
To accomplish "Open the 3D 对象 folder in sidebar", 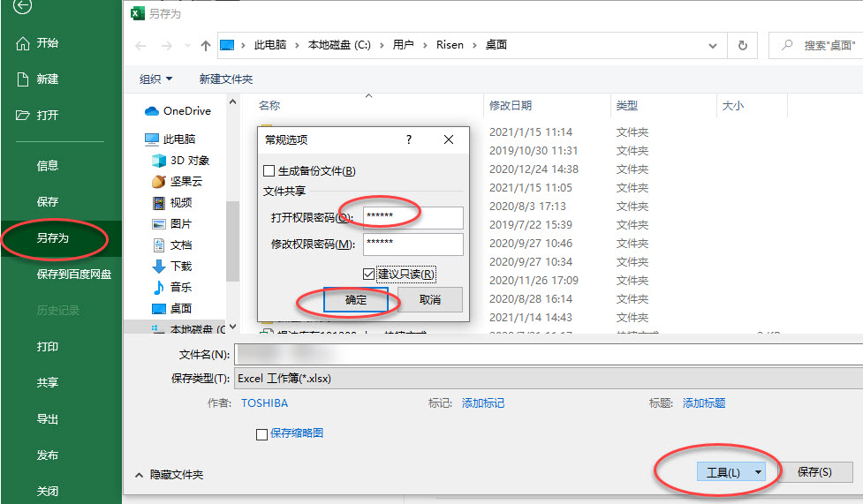I will [189, 161].
